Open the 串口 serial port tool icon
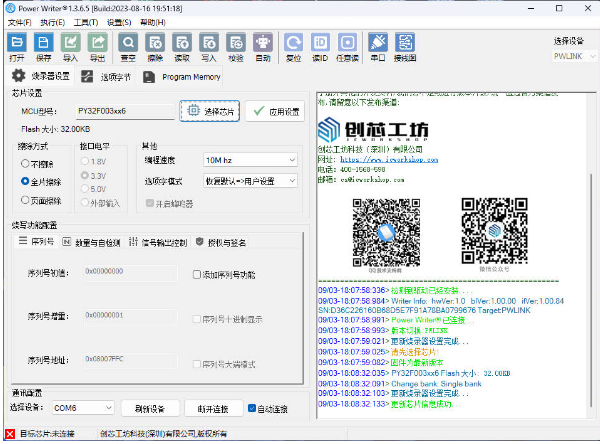 click(x=378, y=42)
